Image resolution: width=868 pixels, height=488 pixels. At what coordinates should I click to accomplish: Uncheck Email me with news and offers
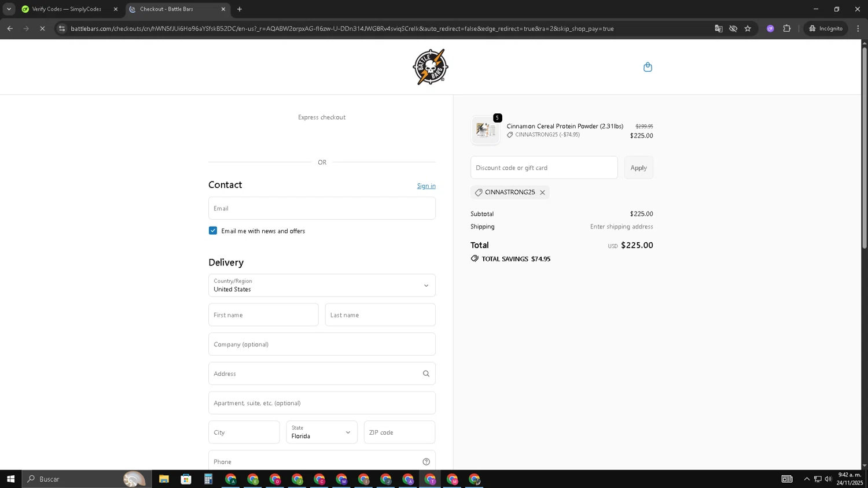pyautogui.click(x=213, y=231)
